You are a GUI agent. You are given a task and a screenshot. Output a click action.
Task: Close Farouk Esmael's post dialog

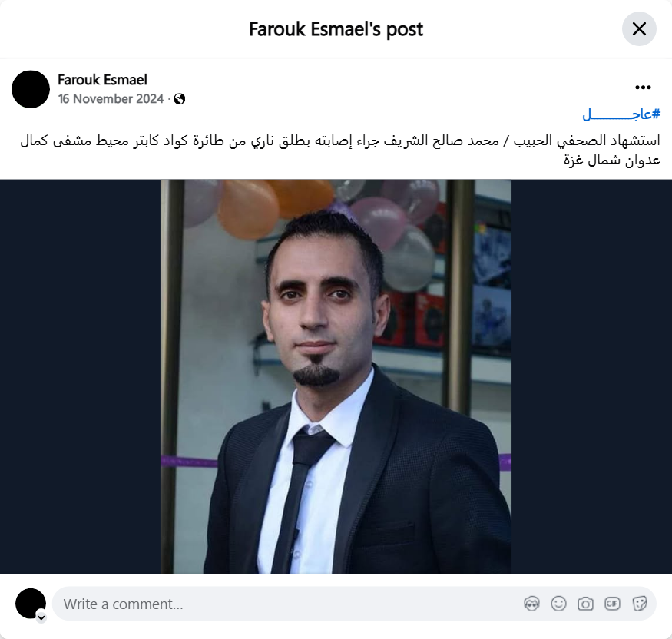(638, 28)
